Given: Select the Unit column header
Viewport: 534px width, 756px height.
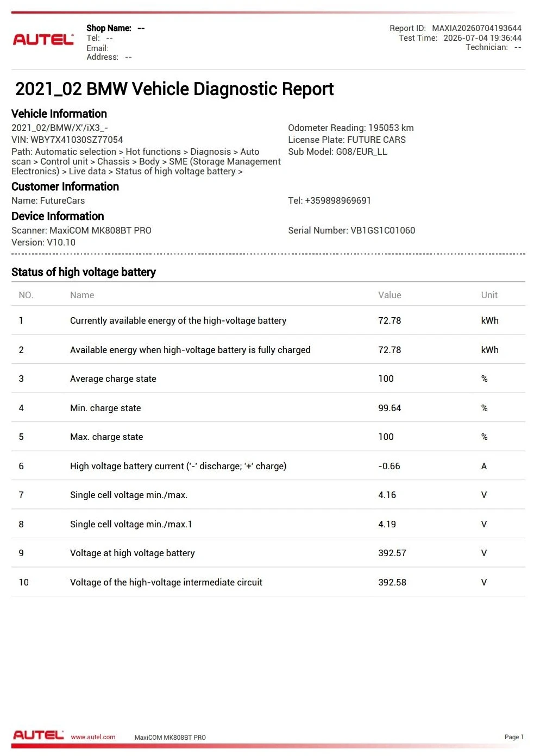Looking at the screenshot, I should 489,295.
